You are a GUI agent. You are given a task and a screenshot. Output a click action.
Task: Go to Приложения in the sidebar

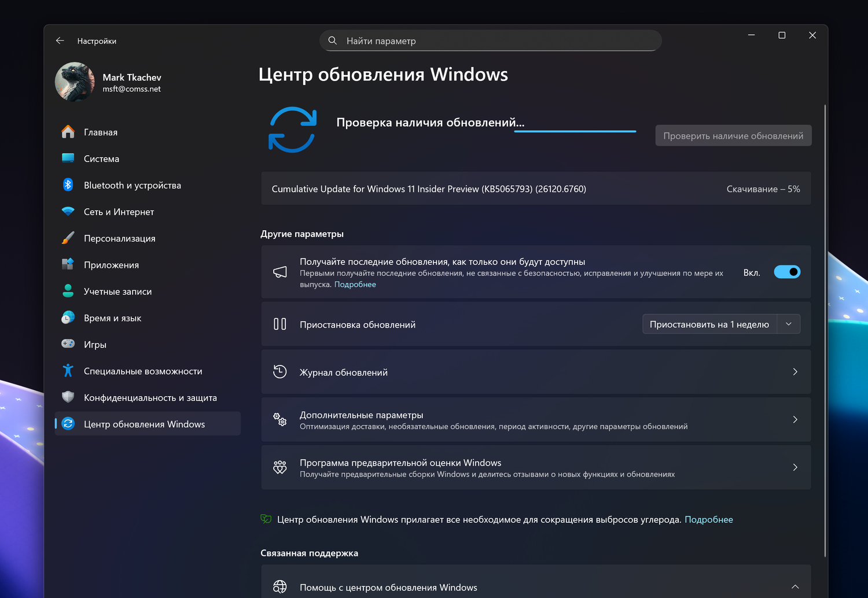(x=111, y=265)
